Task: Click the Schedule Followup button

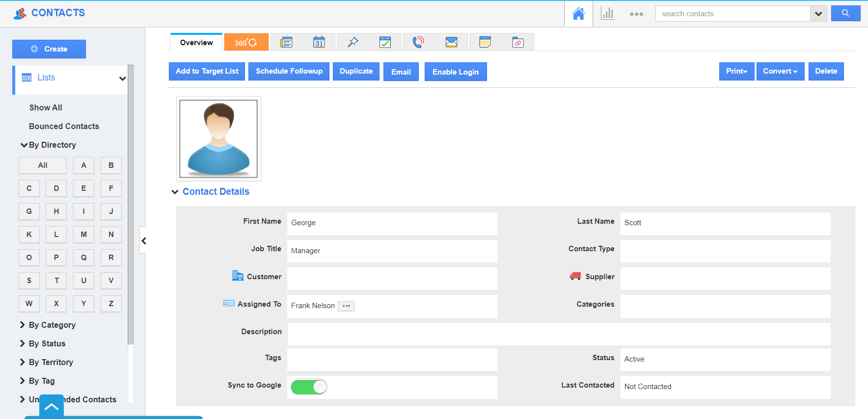Action: click(289, 71)
